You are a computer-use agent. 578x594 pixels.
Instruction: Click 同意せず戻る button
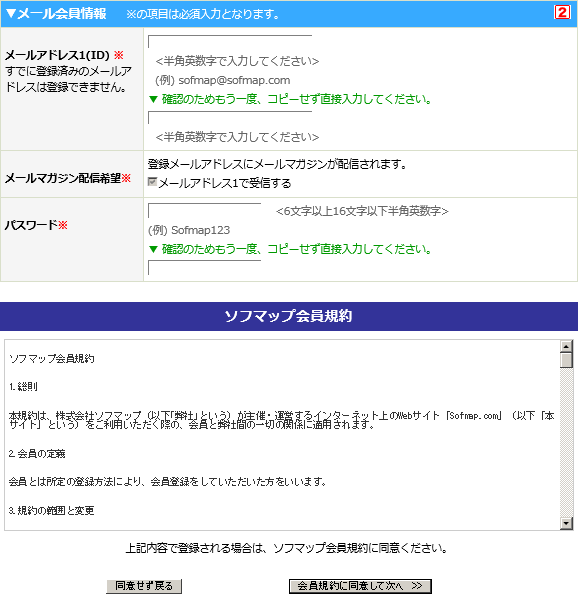click(144, 586)
